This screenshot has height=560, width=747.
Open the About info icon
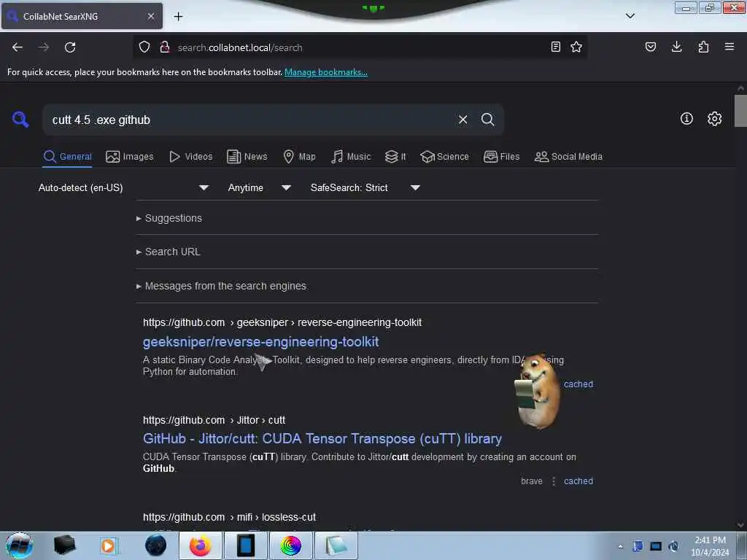click(x=686, y=119)
